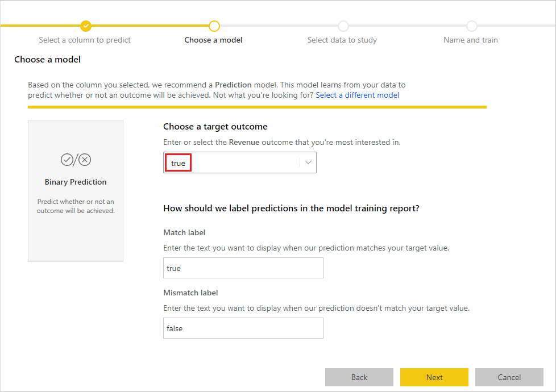Image resolution: width=556 pixels, height=392 pixels.
Task: Open 'Select data to study' step label
Action: pyautogui.click(x=342, y=40)
